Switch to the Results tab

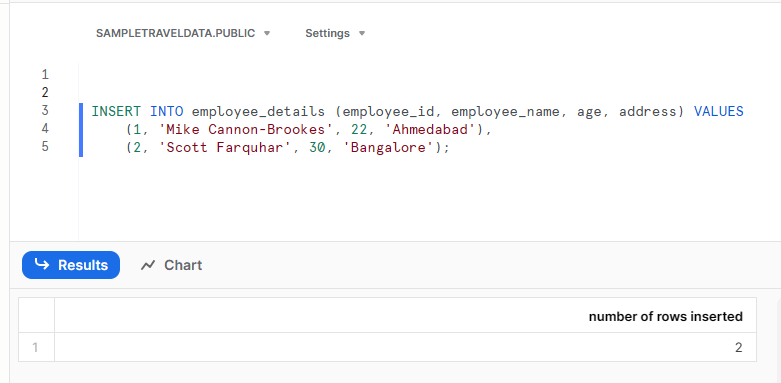tap(71, 265)
